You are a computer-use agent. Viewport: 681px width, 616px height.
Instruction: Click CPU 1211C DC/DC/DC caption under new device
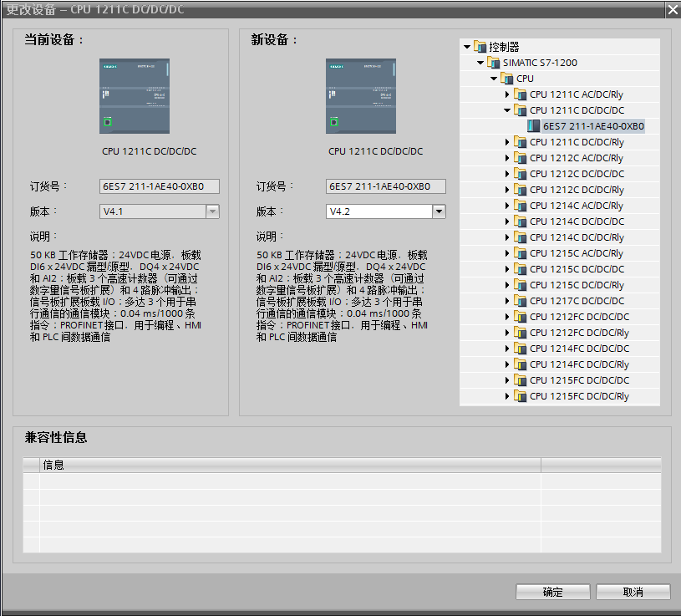(376, 151)
